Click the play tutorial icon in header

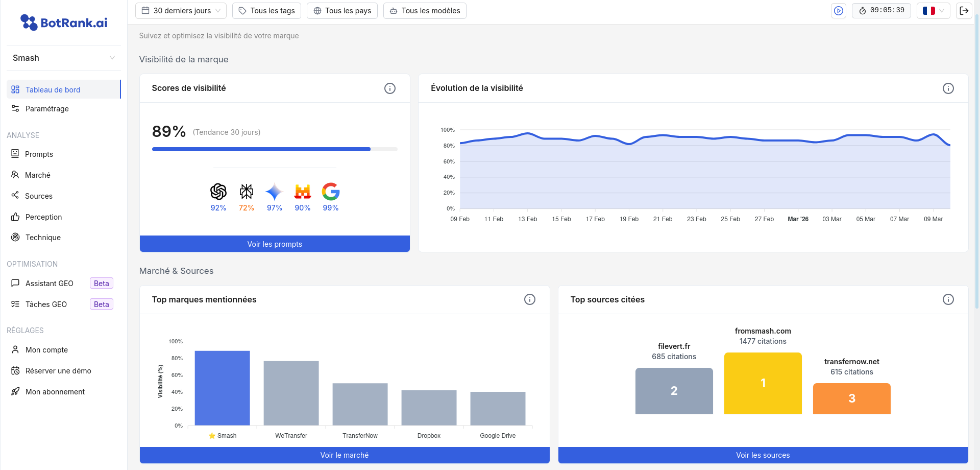click(x=839, y=11)
